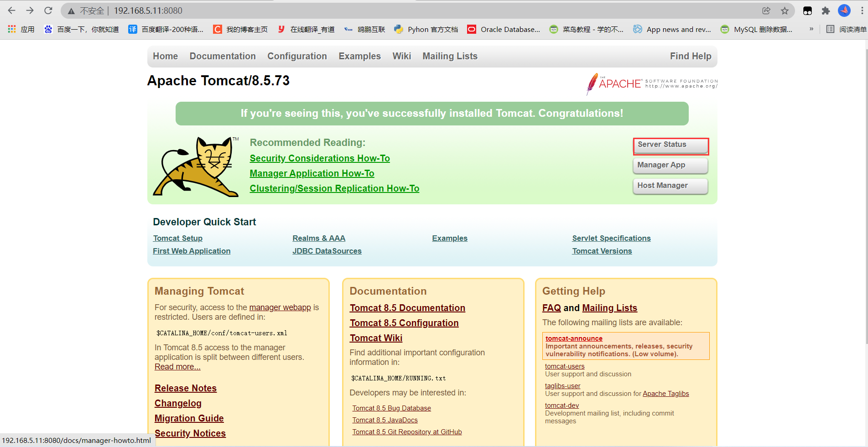This screenshot has width=868, height=447.
Task: Open Tomcat 8.5 Documentation link
Action: pos(407,308)
